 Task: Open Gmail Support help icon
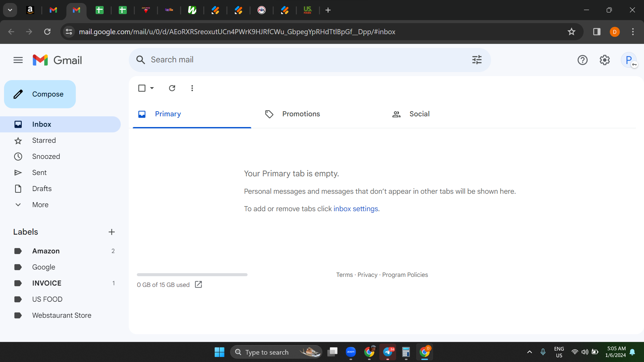[x=582, y=60]
